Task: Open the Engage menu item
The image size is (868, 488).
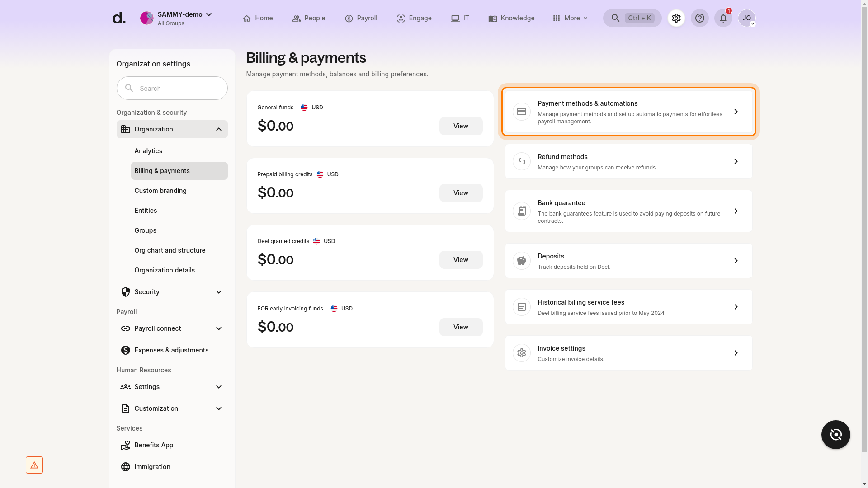Action: click(414, 18)
